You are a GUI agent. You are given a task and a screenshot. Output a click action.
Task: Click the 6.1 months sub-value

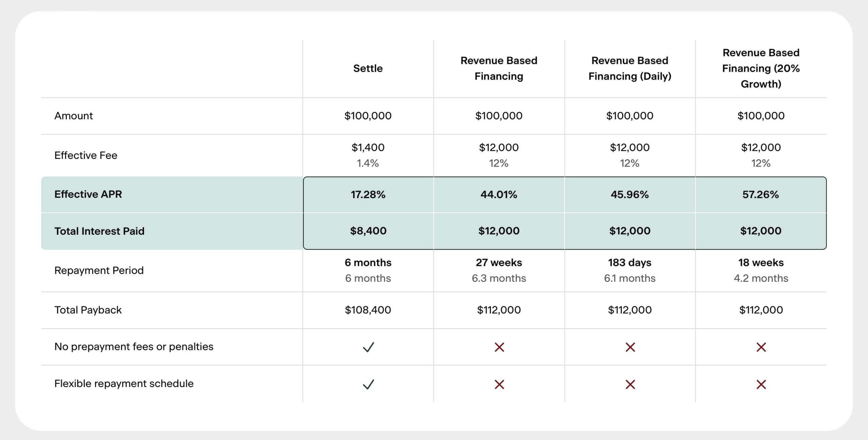(630, 278)
